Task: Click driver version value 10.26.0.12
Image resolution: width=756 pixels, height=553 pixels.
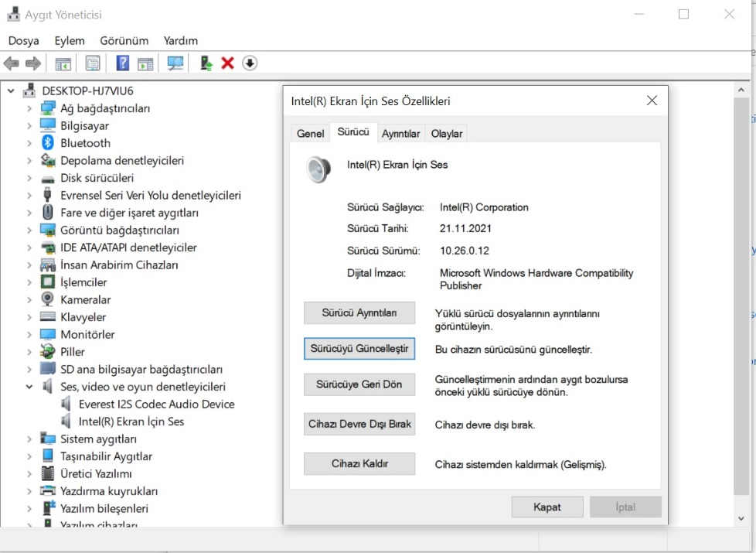Action: point(465,251)
